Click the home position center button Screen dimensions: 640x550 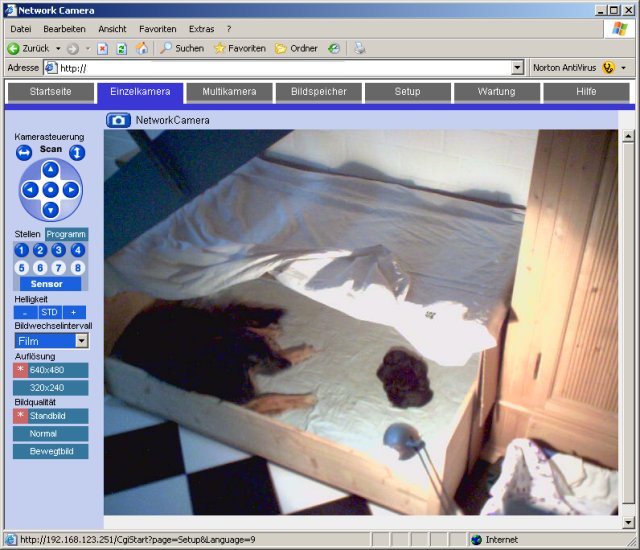coord(50,189)
